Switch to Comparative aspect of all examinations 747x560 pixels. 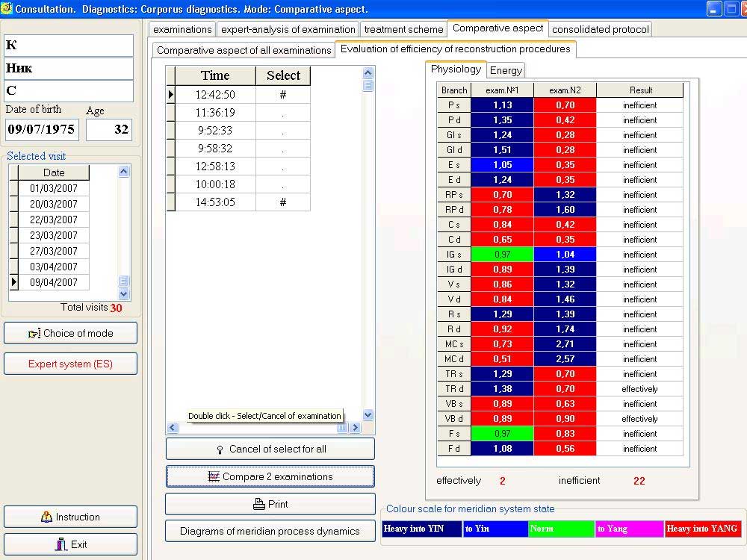(244, 51)
